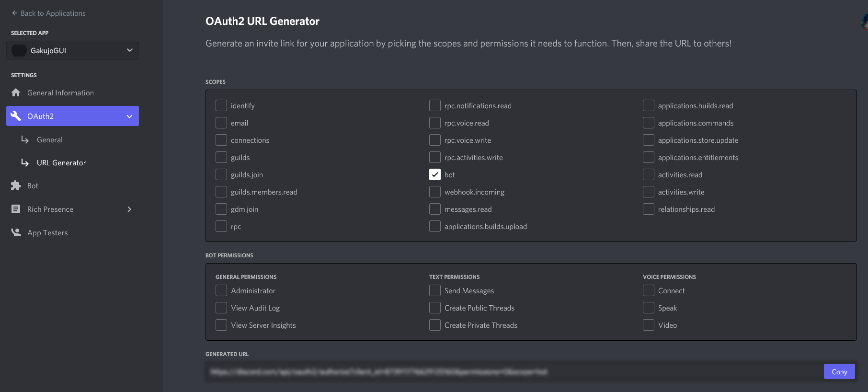868x392 pixels.
Task: Open the GakujoGUI selected app dropdown
Action: pos(72,50)
